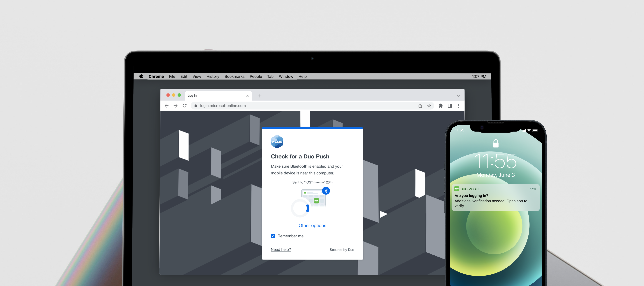Open a new tab with plus button
644x286 pixels.
260,96
